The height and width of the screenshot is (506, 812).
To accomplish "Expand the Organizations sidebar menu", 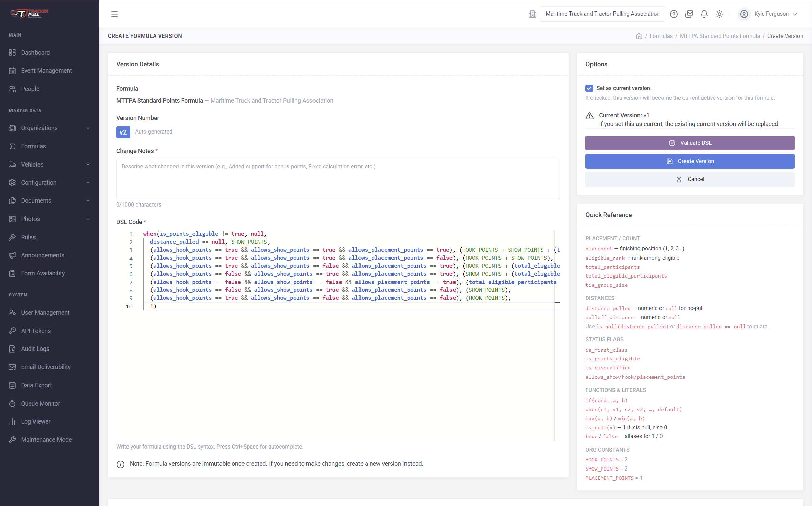I will pos(50,128).
